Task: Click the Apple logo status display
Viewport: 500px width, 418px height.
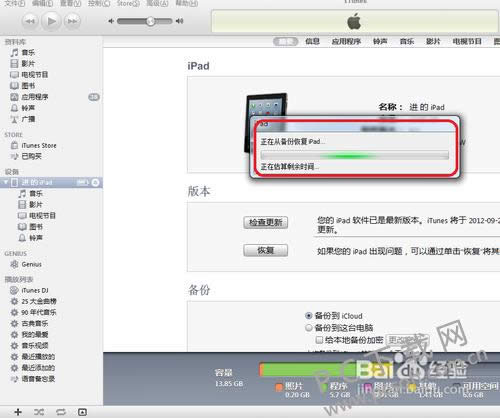Action: 354,22
